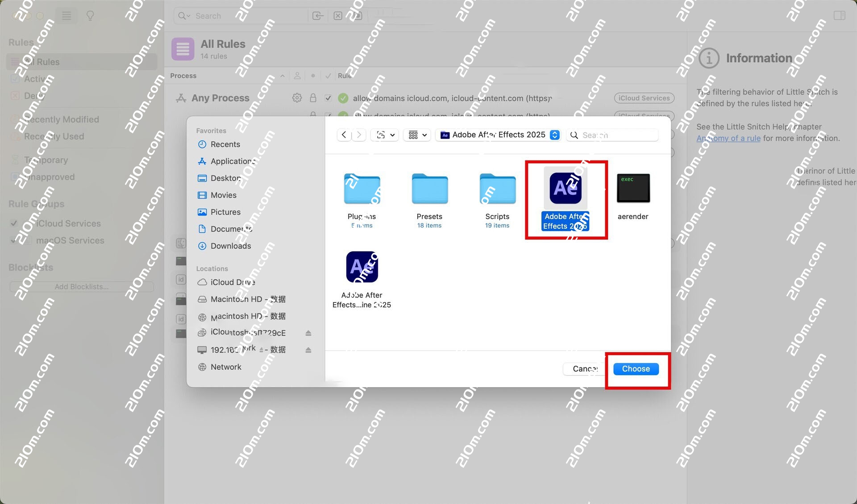The height and width of the screenshot is (504, 857).
Task: Toggle the macOS Services group checkbox
Action: click(14, 240)
